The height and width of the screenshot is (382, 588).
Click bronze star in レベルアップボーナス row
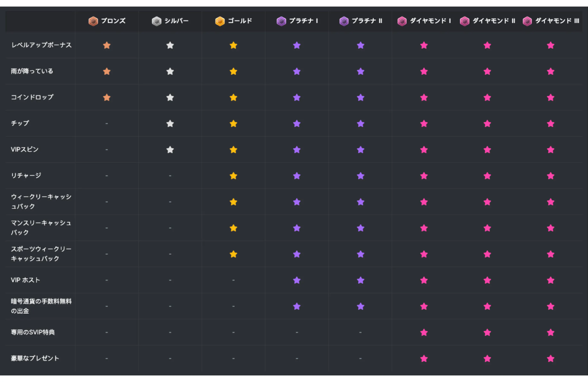click(107, 45)
